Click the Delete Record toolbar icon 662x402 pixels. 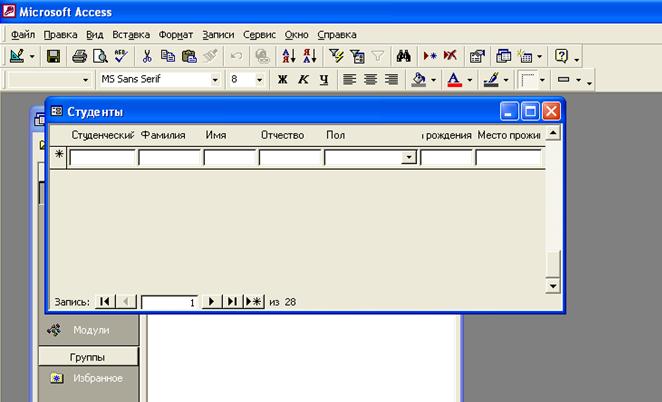coord(450,56)
